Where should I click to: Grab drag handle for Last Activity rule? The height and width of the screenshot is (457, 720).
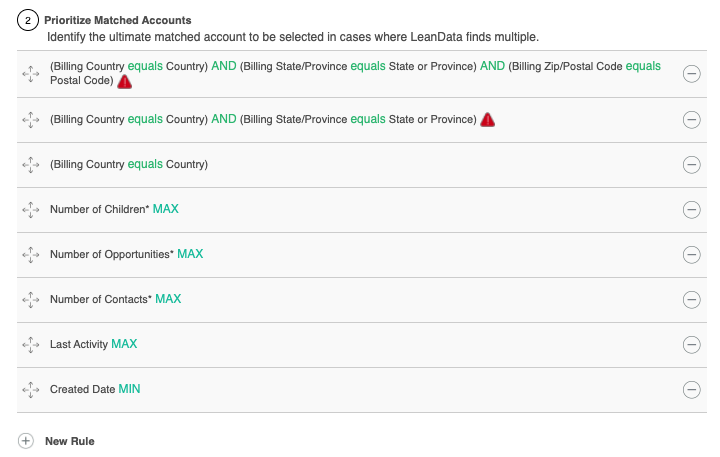[x=29, y=344]
